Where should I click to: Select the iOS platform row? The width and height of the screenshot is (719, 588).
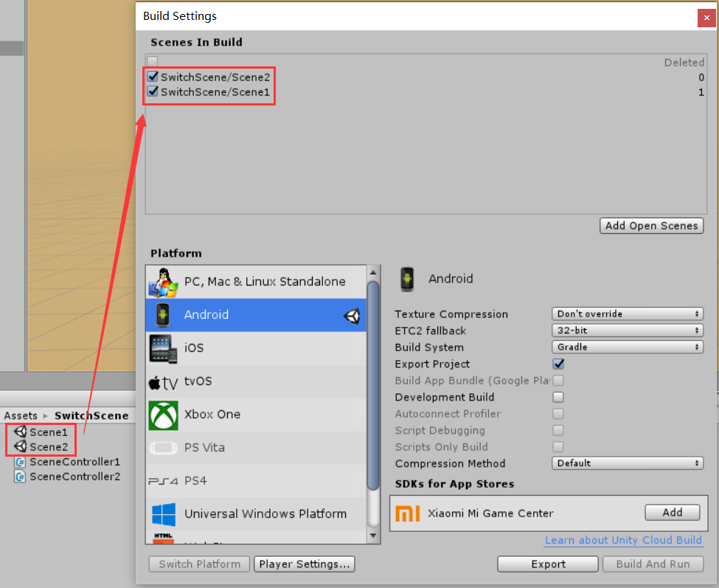point(256,348)
